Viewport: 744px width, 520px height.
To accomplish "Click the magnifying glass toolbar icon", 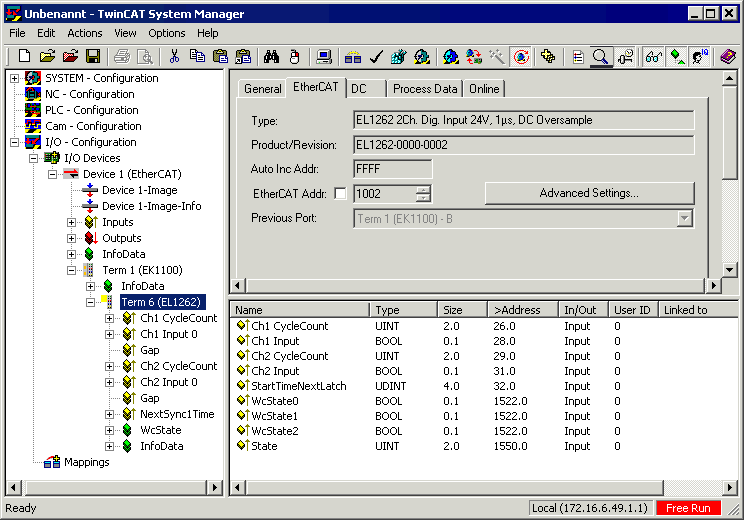I will coord(601,56).
